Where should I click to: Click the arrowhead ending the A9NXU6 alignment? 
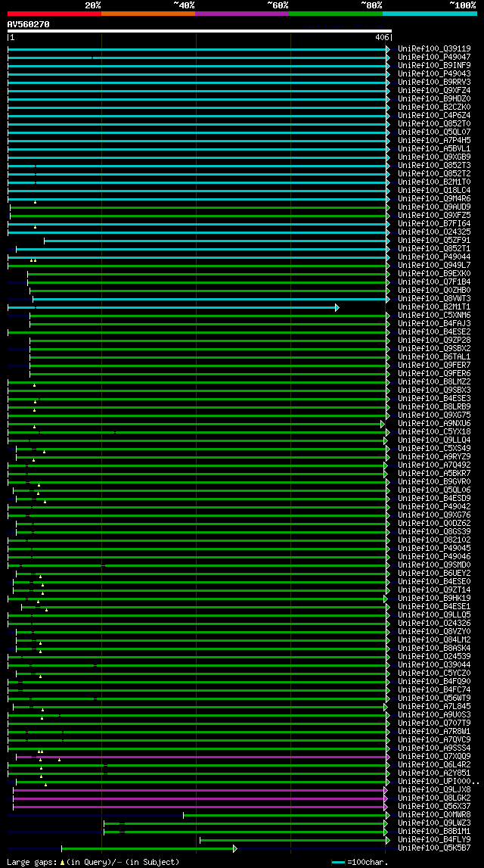382,424
